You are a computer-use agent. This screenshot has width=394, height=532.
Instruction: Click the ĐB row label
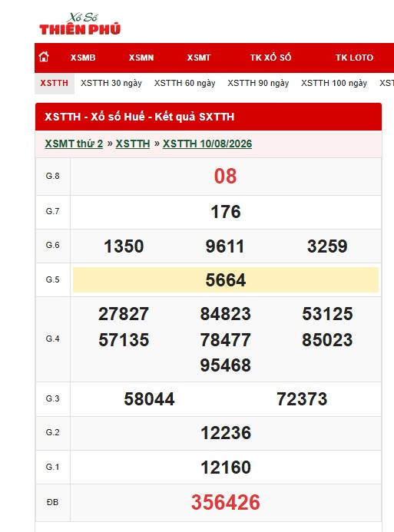[x=52, y=502]
